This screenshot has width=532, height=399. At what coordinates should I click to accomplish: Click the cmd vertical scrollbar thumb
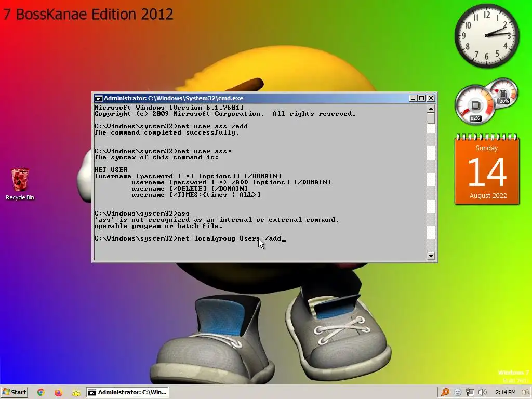pyautogui.click(x=431, y=118)
